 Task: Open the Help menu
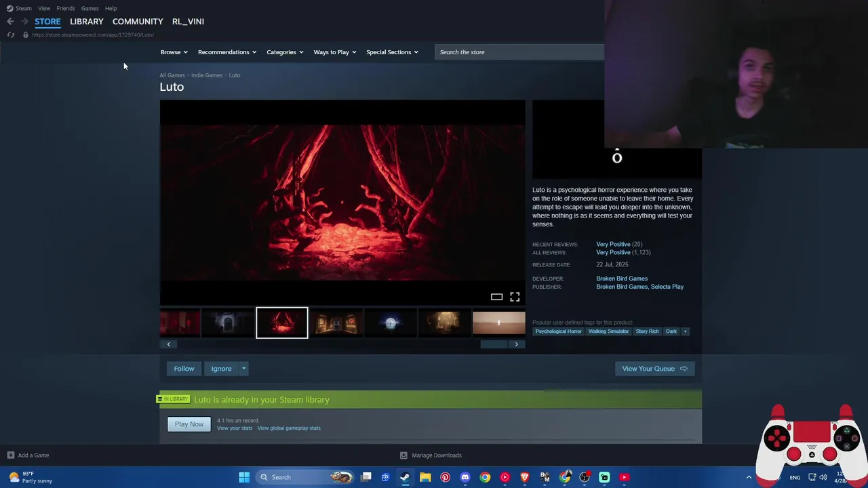[111, 8]
